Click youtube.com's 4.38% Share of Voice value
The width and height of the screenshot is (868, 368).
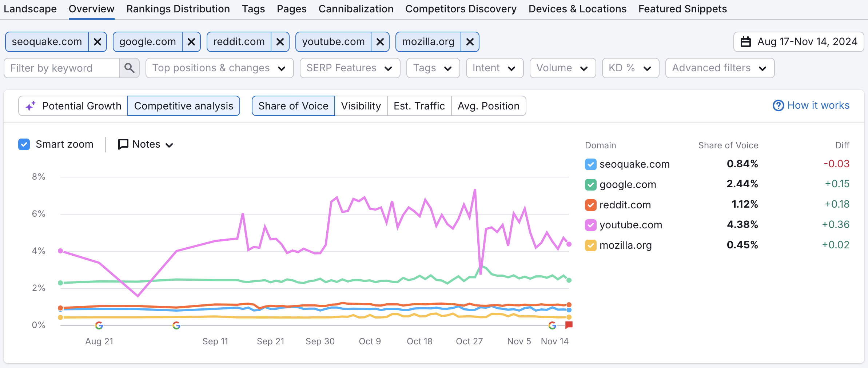click(x=742, y=225)
